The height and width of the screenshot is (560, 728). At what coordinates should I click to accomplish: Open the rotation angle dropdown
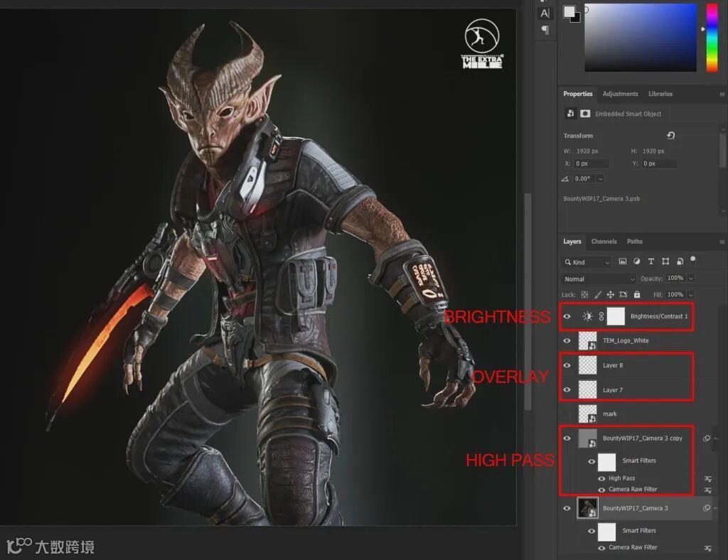click(600, 178)
